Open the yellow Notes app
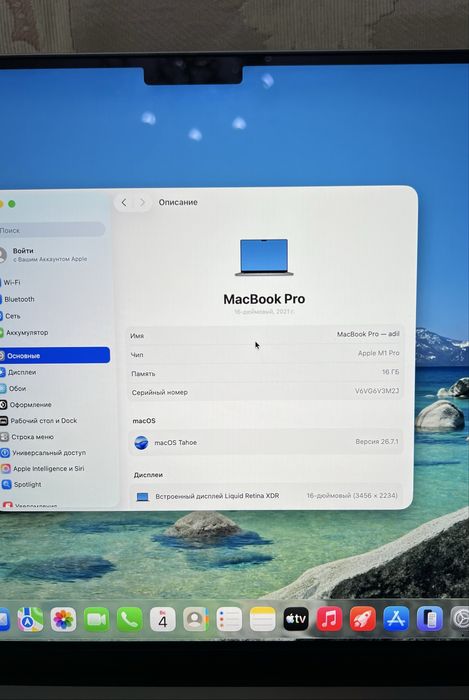The height and width of the screenshot is (700, 469). pos(262,620)
